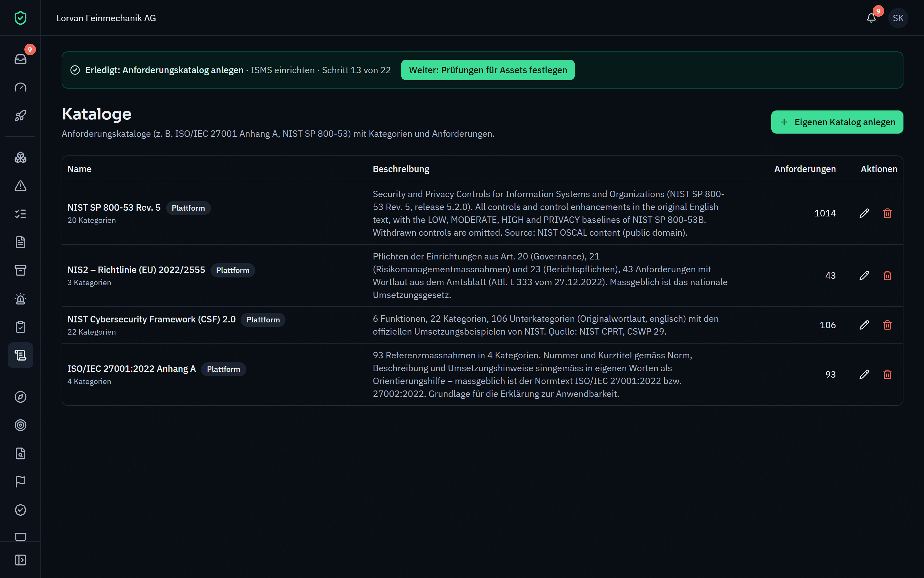
Task: Click the Kataloge page heading
Action: 97,114
